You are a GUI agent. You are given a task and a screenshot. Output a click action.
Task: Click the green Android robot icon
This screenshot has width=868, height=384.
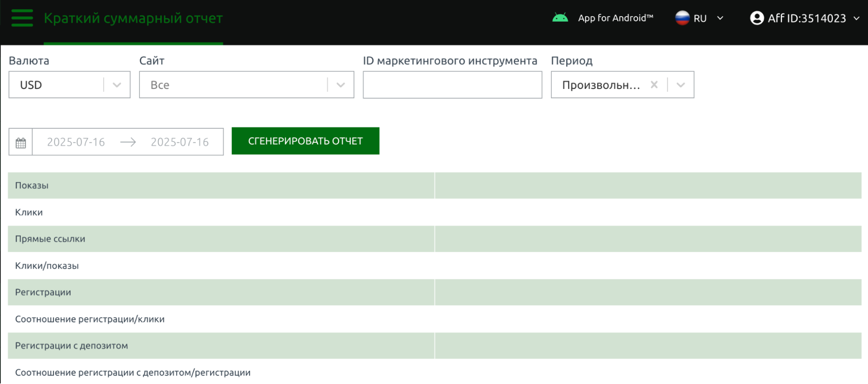coord(560,18)
